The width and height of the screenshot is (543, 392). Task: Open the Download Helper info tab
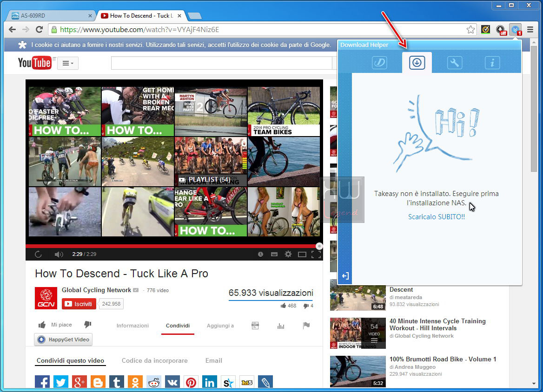492,63
